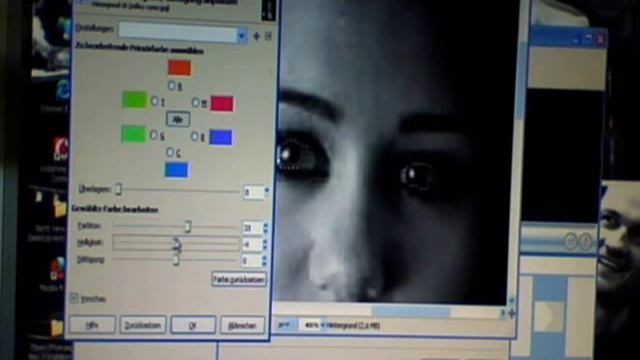
Task: Click the Zurücksetzen button
Action: tap(143, 325)
